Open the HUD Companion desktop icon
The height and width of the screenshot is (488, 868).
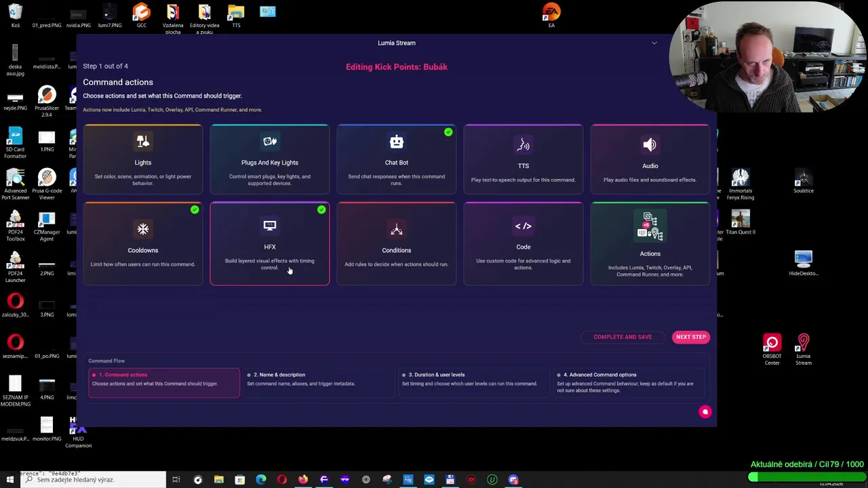[78, 432]
